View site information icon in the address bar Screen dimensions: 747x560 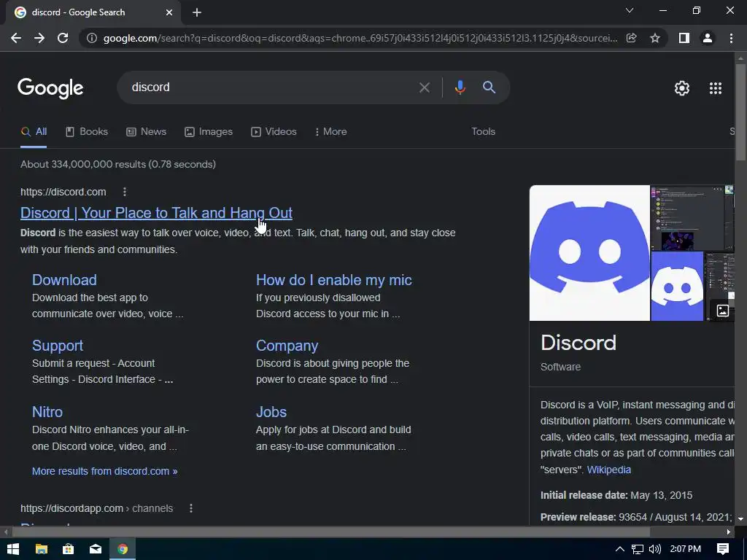(91, 38)
